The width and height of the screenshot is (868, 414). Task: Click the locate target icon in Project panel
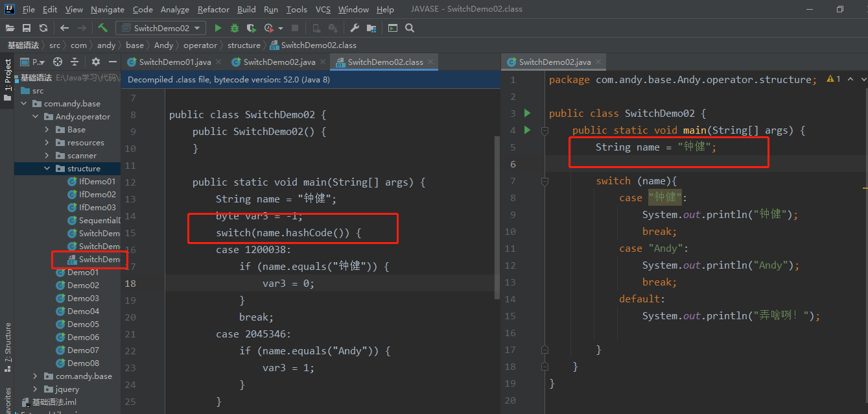(x=58, y=62)
